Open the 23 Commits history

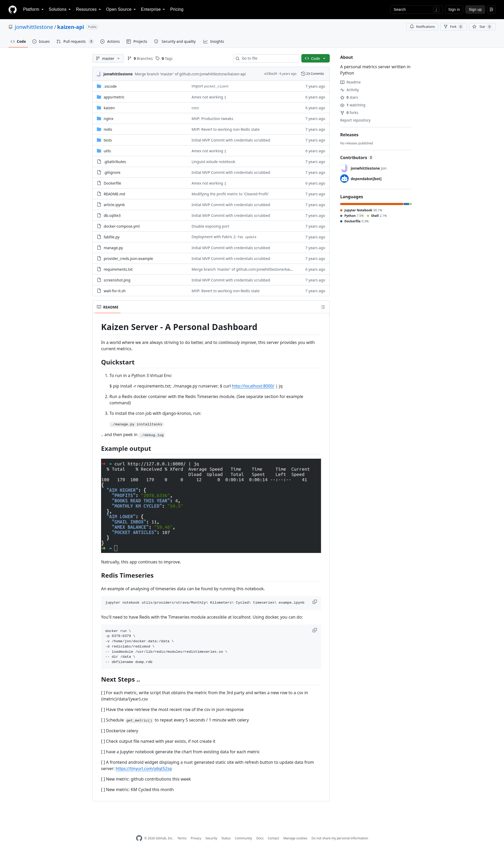(312, 74)
